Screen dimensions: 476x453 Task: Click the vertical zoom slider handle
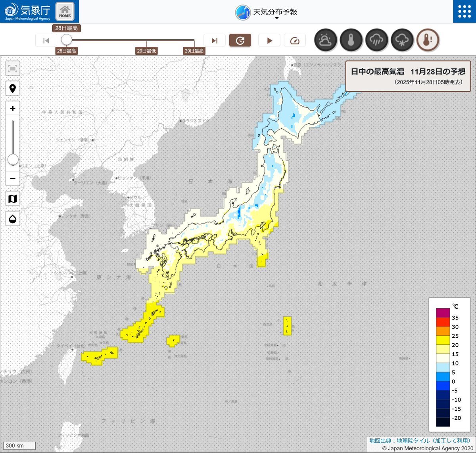(x=13, y=160)
